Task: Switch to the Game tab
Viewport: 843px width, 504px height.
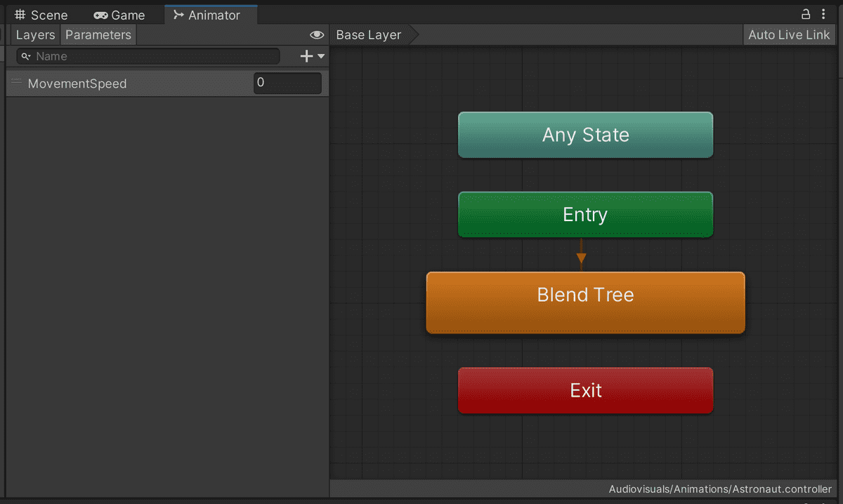Action: pyautogui.click(x=119, y=15)
